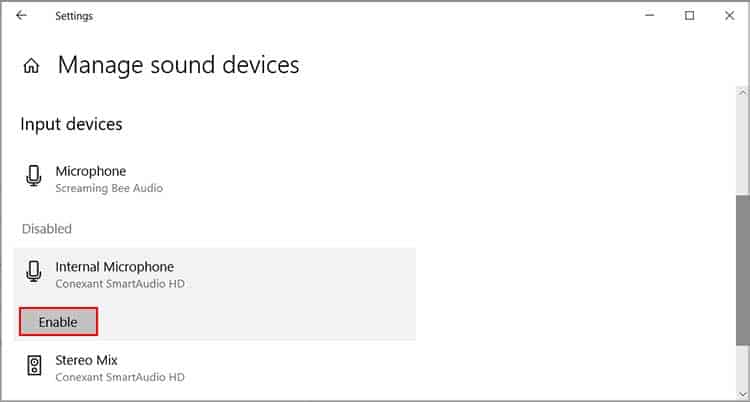Viewport: 750px width, 402px height.
Task: Click the Internal Microphone device icon
Action: (x=33, y=271)
